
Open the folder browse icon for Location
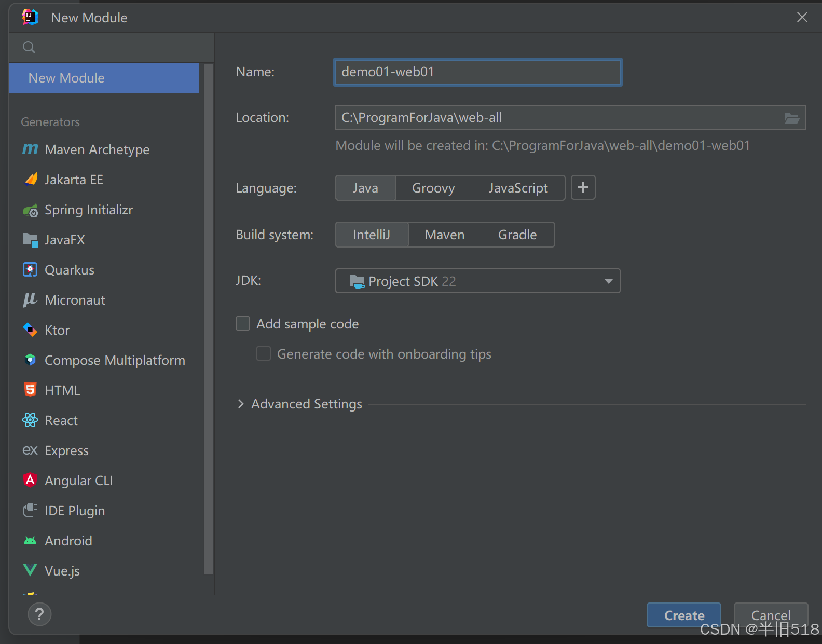click(x=791, y=118)
